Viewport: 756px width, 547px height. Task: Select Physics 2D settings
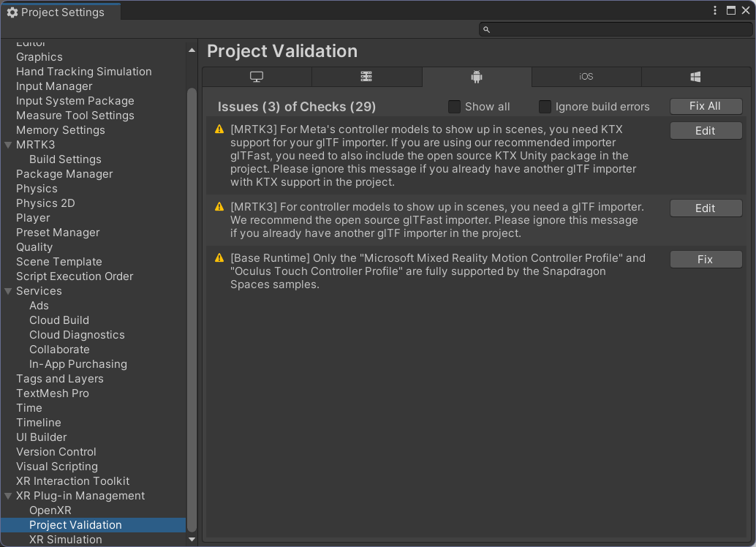pos(45,203)
